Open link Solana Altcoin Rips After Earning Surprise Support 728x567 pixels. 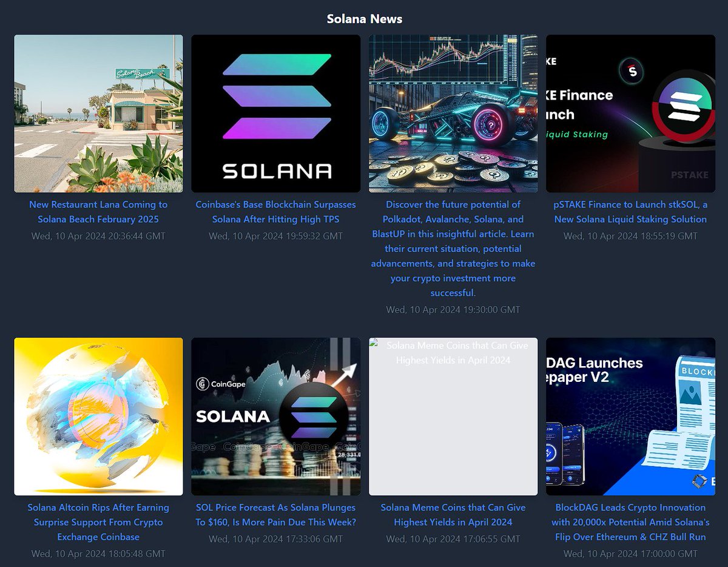click(x=98, y=522)
